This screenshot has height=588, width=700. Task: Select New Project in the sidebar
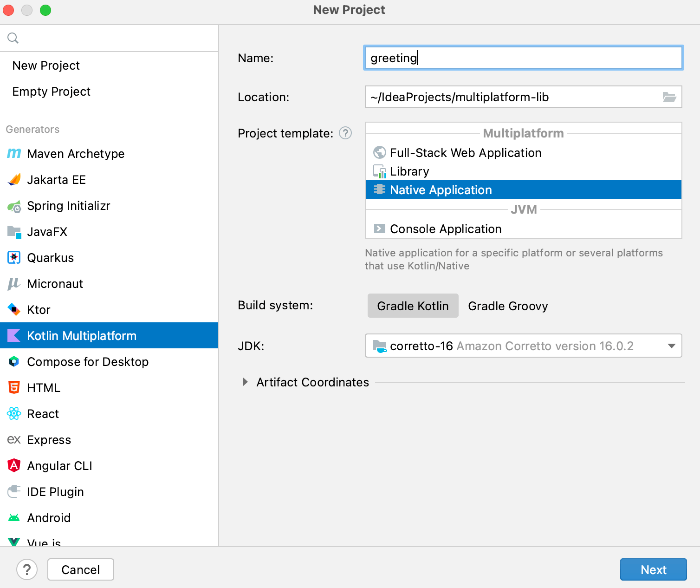coord(46,65)
